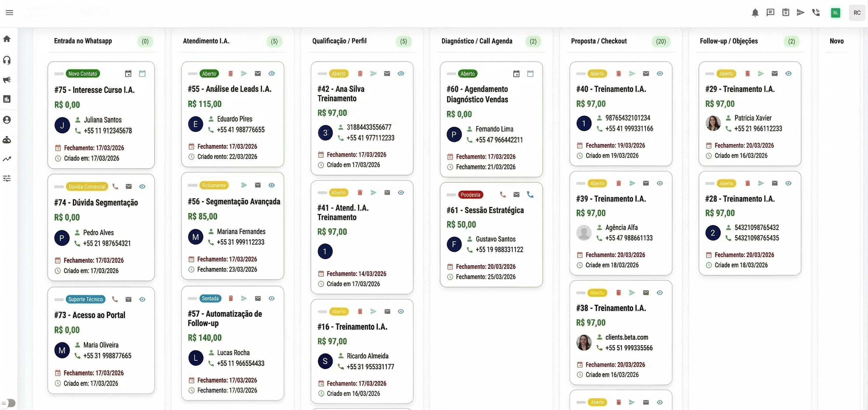The width and height of the screenshot is (868, 410).
Task: Open the headset support icon in sidebar
Action: click(7, 60)
